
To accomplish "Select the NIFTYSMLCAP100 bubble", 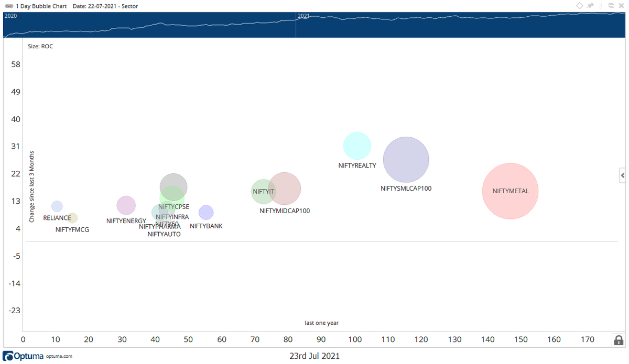I will tap(406, 160).
